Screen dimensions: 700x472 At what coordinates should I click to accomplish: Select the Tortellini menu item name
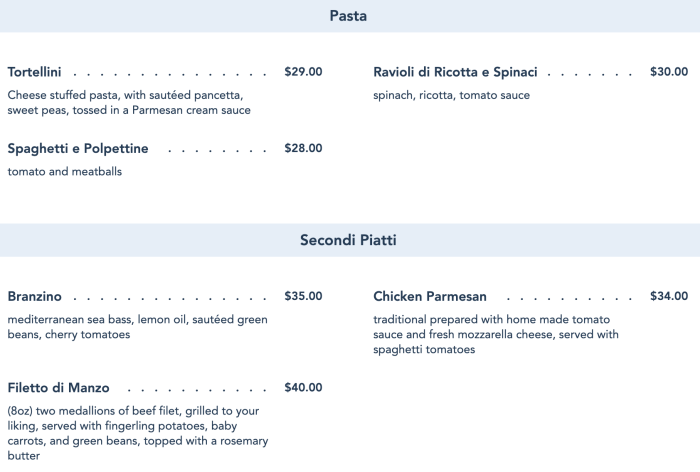click(x=35, y=72)
